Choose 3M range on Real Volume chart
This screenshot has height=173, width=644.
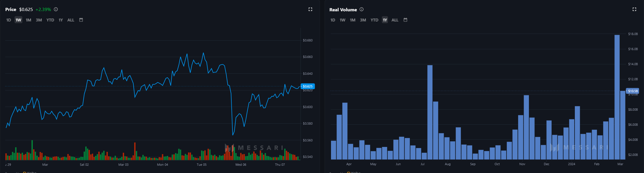(363, 20)
